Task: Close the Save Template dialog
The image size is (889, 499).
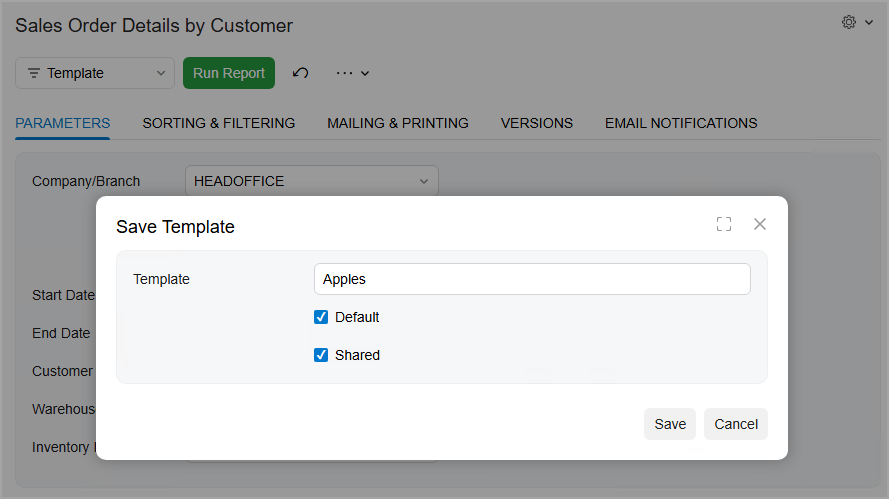Action: pyautogui.click(x=760, y=224)
